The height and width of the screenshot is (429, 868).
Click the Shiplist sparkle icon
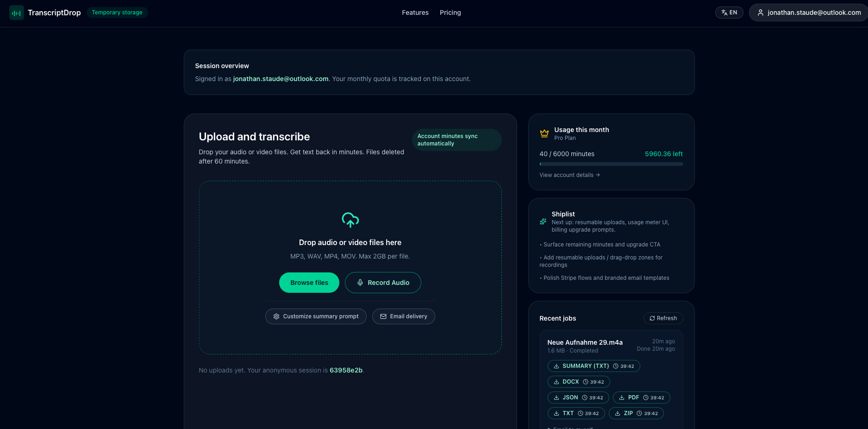[543, 221]
